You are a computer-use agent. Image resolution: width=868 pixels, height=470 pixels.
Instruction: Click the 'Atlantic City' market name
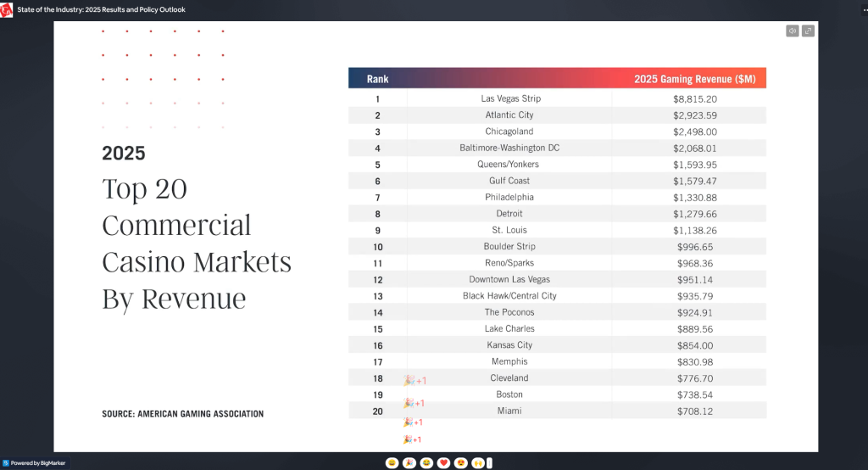click(509, 115)
